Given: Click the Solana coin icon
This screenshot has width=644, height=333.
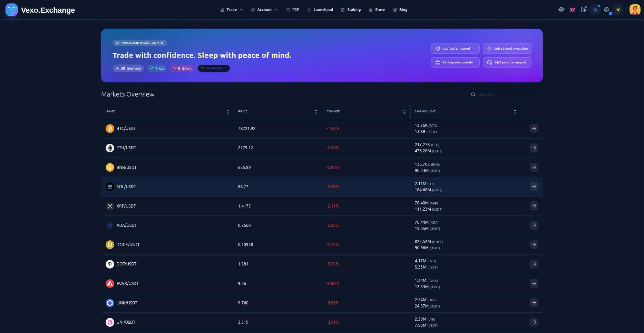Looking at the screenshot, I should pyautogui.click(x=110, y=186).
